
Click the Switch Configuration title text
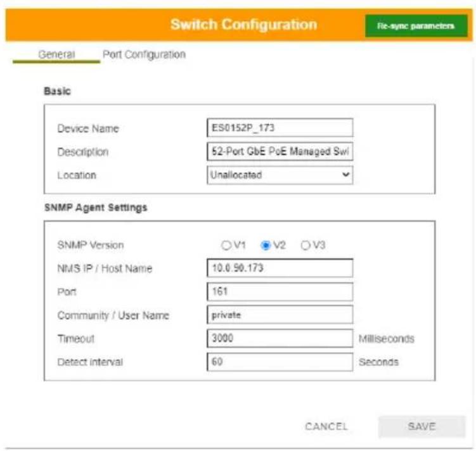point(244,24)
